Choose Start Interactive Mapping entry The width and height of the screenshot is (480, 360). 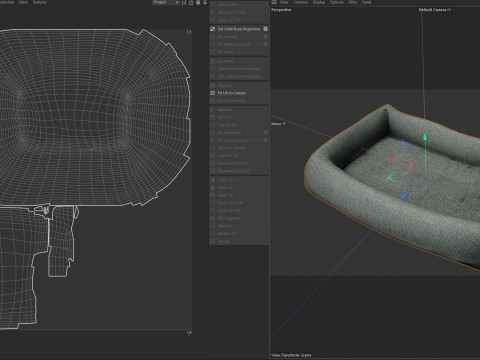coord(239,69)
